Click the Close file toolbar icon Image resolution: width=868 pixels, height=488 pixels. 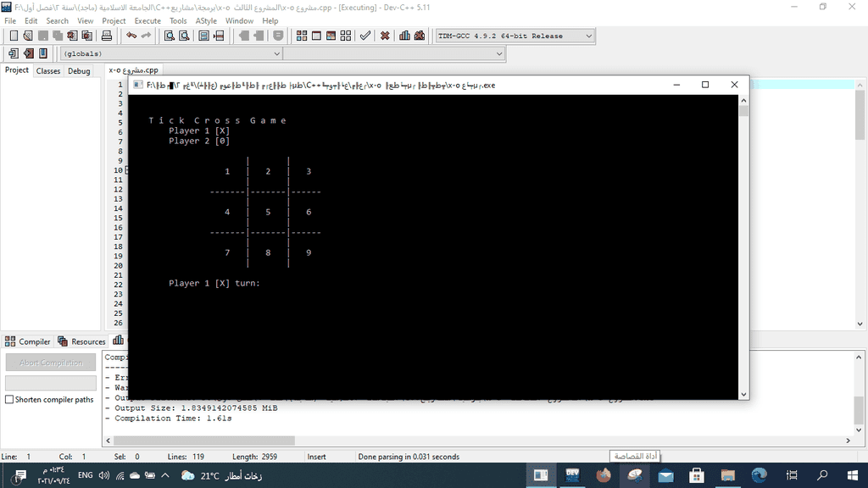(x=73, y=36)
